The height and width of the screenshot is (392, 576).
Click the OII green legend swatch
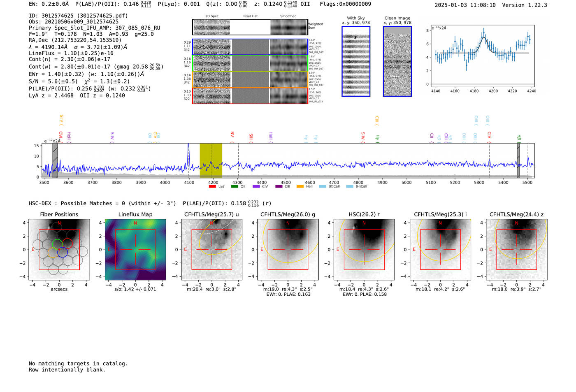point(235,186)
